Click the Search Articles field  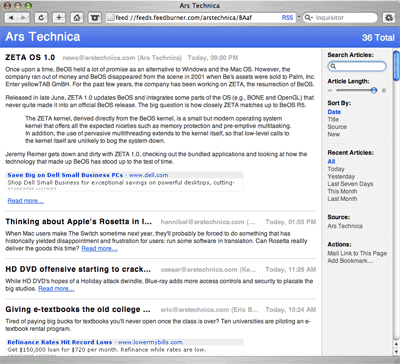pyautogui.click(x=357, y=66)
